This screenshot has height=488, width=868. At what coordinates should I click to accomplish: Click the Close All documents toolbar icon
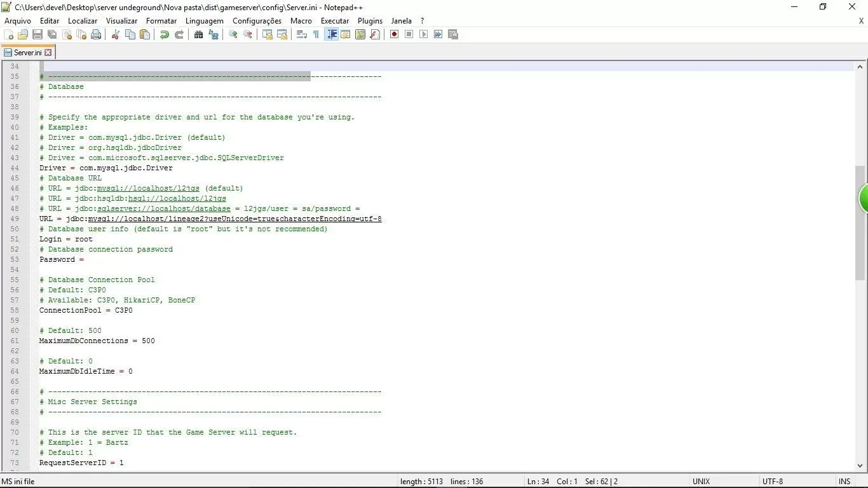coord(81,34)
